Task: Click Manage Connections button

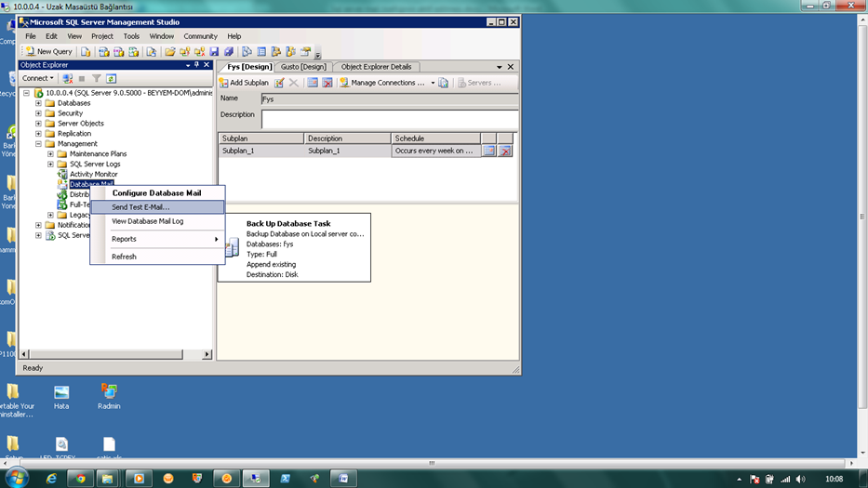Action: pos(382,83)
